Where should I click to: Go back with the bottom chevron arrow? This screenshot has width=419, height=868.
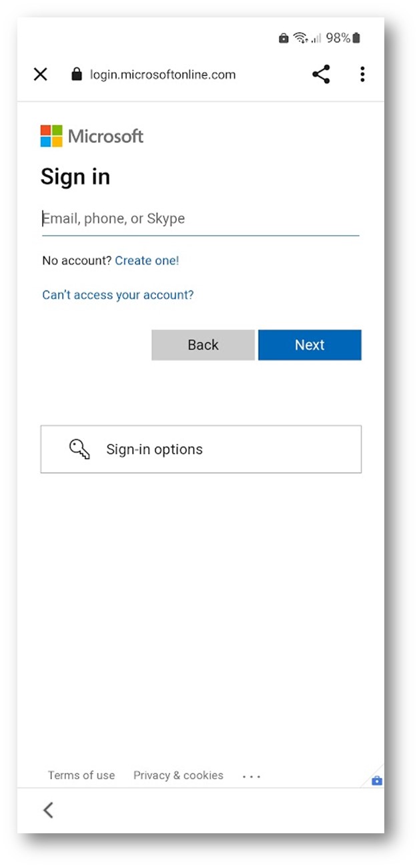[x=48, y=810]
